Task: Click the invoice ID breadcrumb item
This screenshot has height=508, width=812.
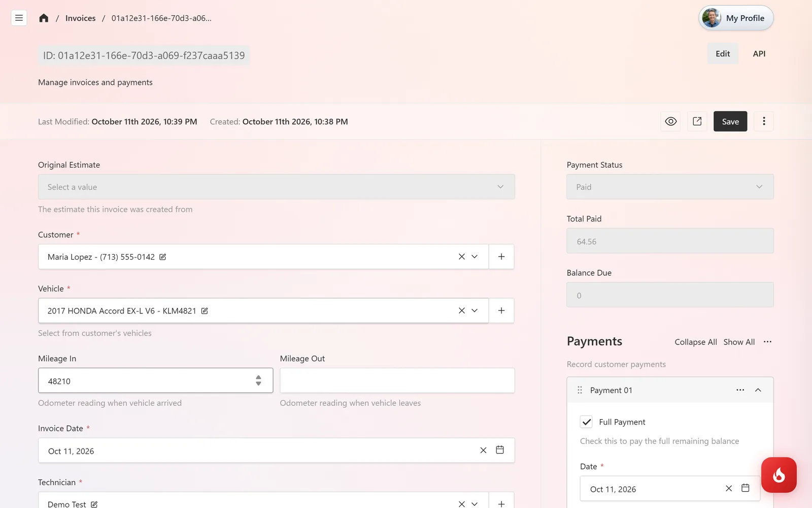Action: (x=161, y=18)
